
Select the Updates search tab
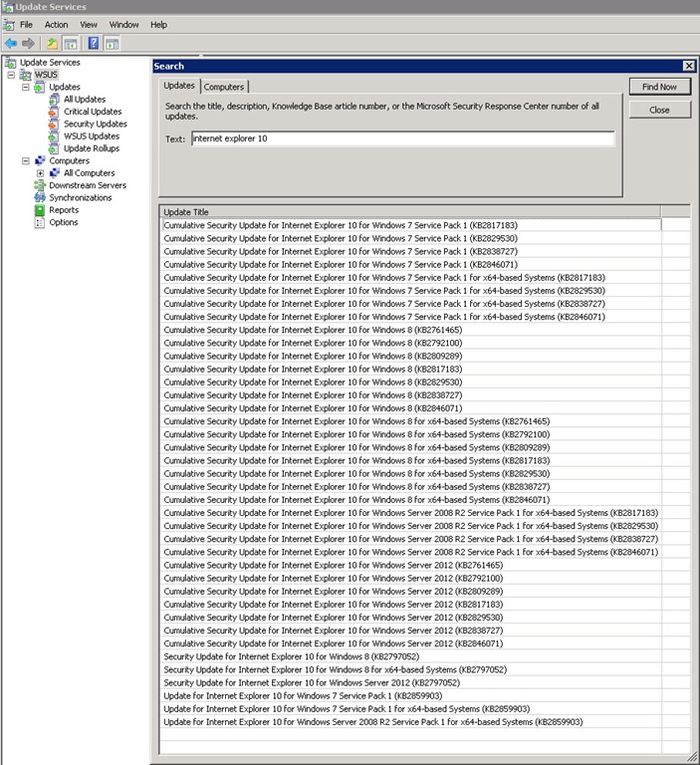[x=179, y=86]
